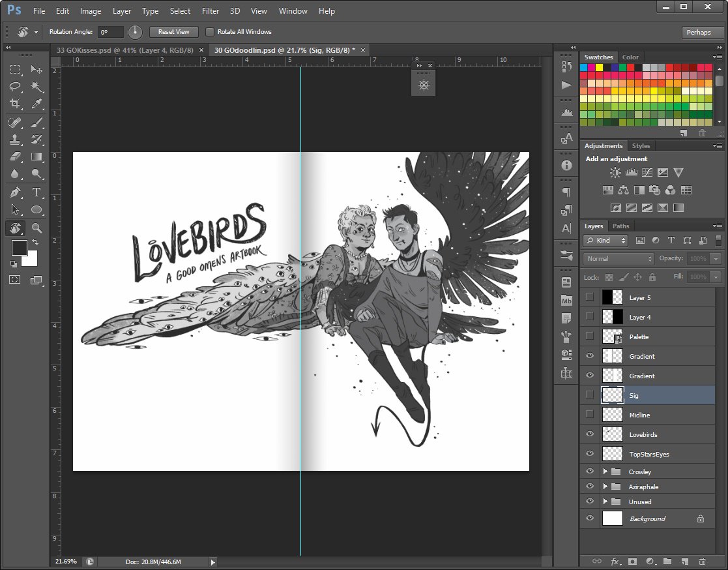
Task: Select the Lasso tool
Action: [x=15, y=86]
